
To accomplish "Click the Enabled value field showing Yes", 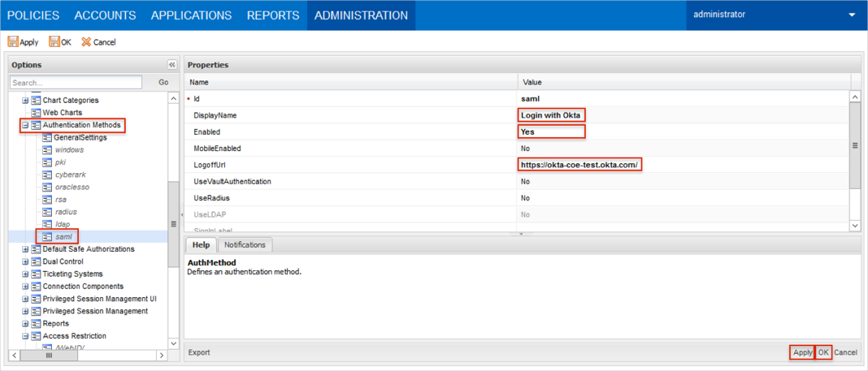I will 551,132.
